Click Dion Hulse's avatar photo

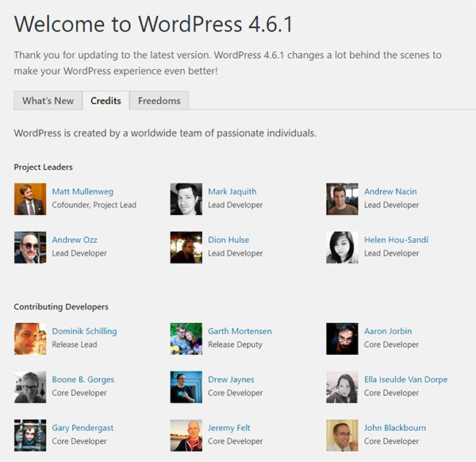186,247
